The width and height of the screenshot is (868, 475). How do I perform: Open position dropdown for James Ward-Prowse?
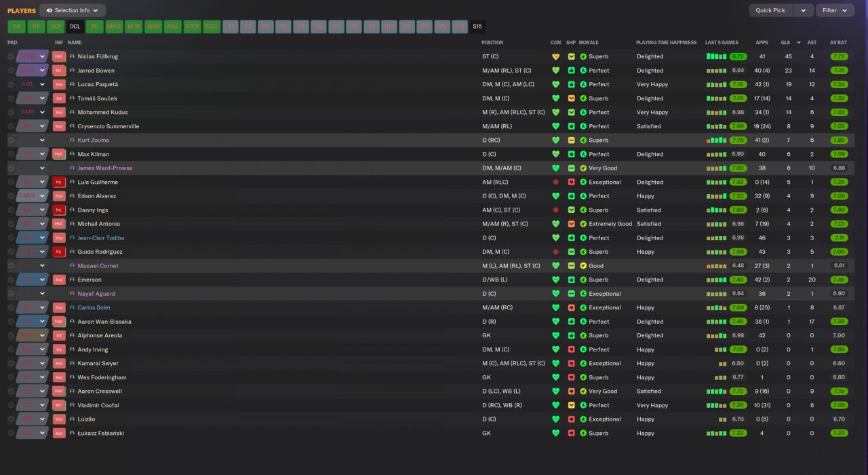42,168
